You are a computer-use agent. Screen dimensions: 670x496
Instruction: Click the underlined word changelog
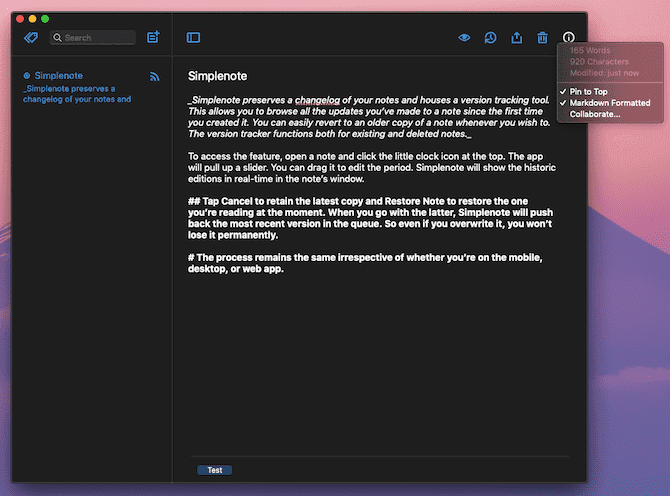click(317, 100)
